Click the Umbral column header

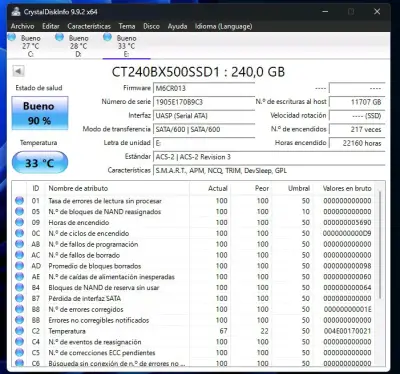292,188
